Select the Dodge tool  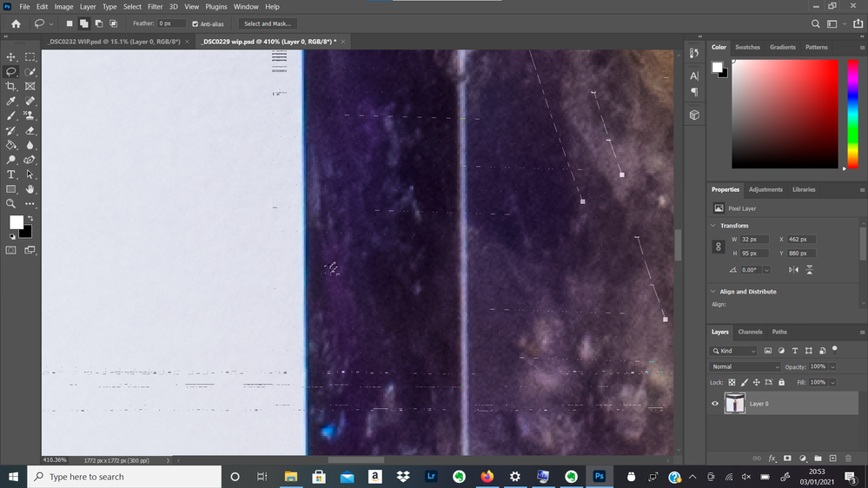click(x=10, y=160)
